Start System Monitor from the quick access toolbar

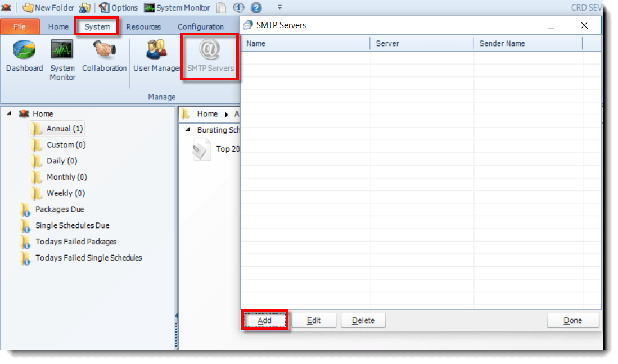[x=178, y=7]
